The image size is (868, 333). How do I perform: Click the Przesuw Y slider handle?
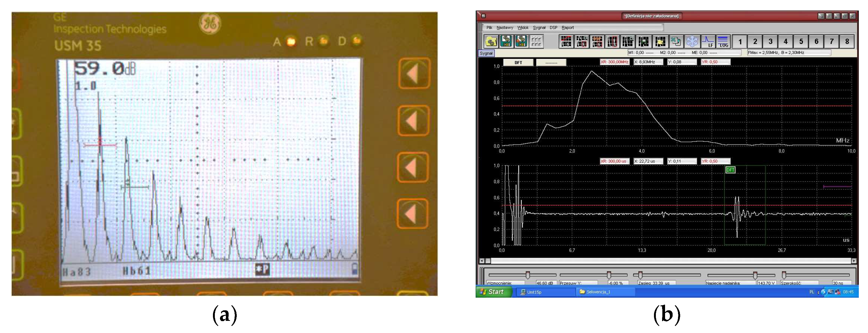[x=609, y=275]
